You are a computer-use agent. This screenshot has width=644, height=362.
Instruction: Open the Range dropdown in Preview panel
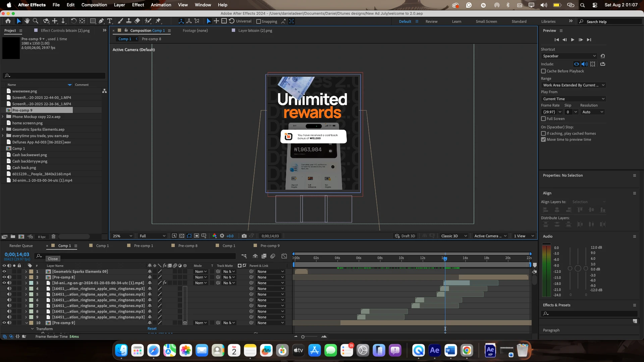(573, 85)
